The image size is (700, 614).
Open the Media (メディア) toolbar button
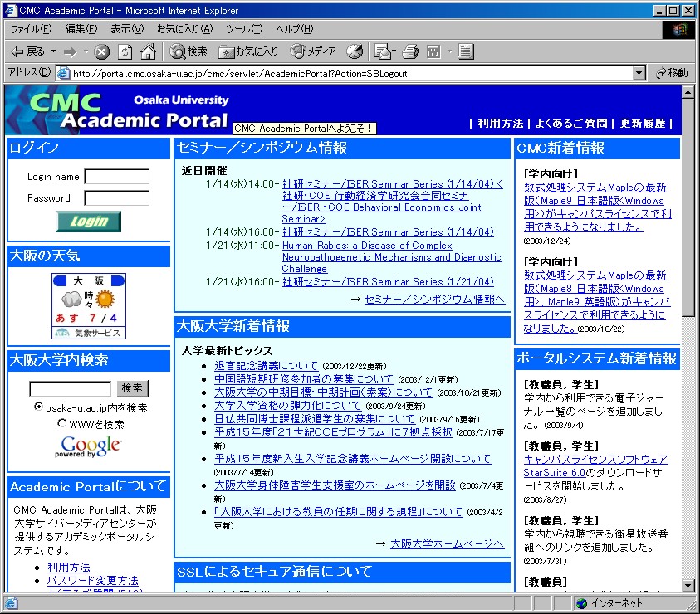coord(313,51)
